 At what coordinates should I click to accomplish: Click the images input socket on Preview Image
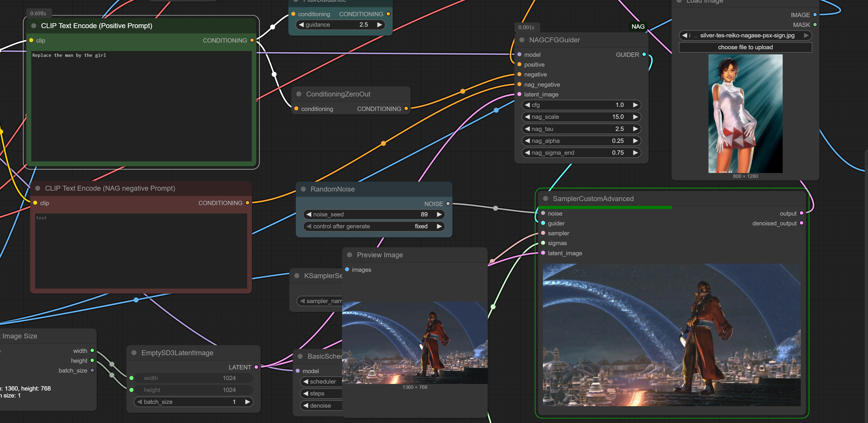coord(347,269)
